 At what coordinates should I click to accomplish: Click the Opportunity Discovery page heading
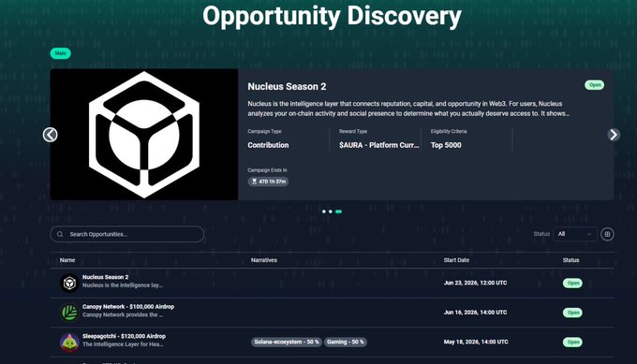tap(332, 16)
